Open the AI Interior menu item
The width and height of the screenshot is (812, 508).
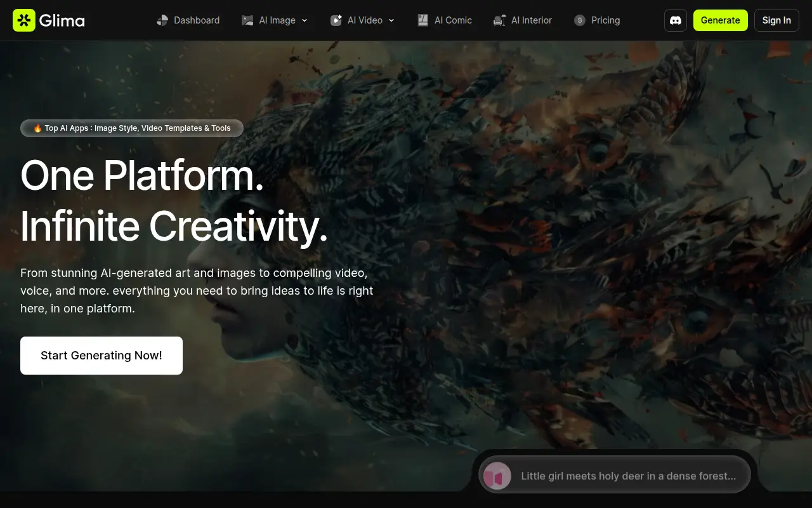pyautogui.click(x=523, y=20)
